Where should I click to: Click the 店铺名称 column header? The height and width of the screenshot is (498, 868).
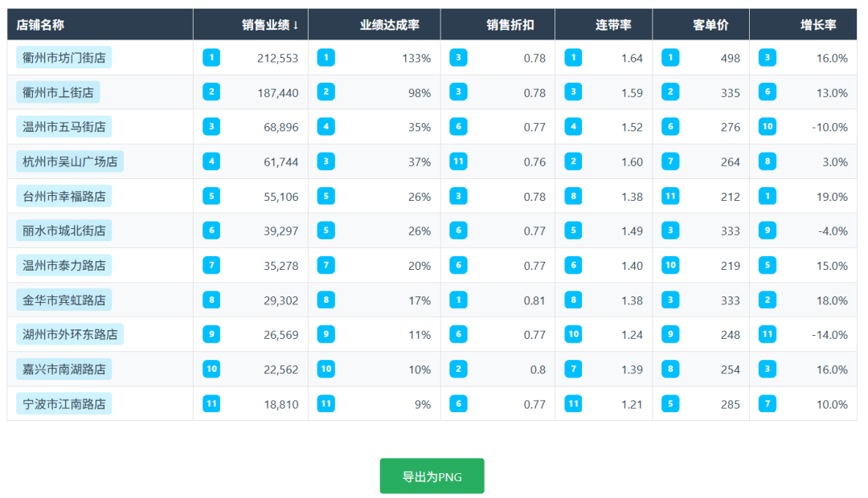click(100, 24)
